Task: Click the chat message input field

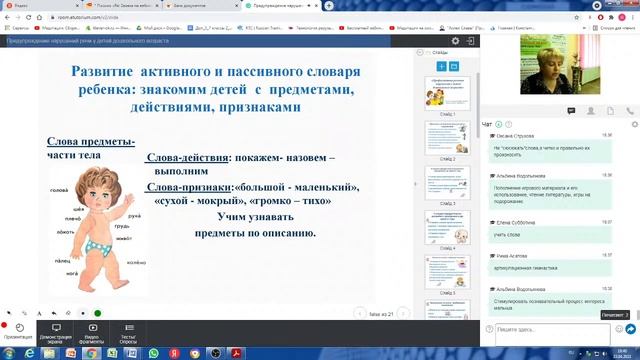Action: [553, 334]
